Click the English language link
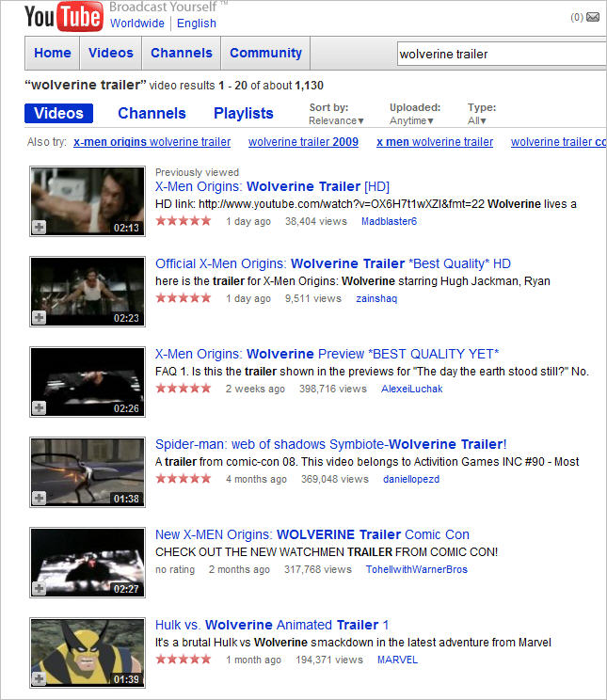Viewport: 607px width, 700px height. click(x=197, y=24)
